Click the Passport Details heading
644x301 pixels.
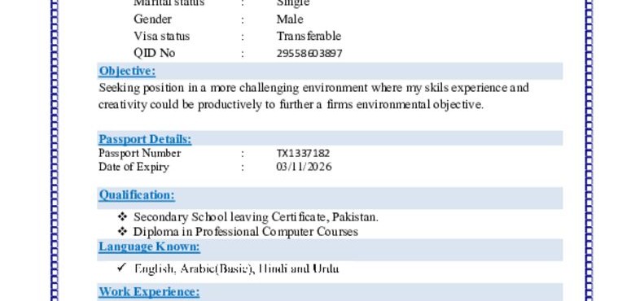145,139
